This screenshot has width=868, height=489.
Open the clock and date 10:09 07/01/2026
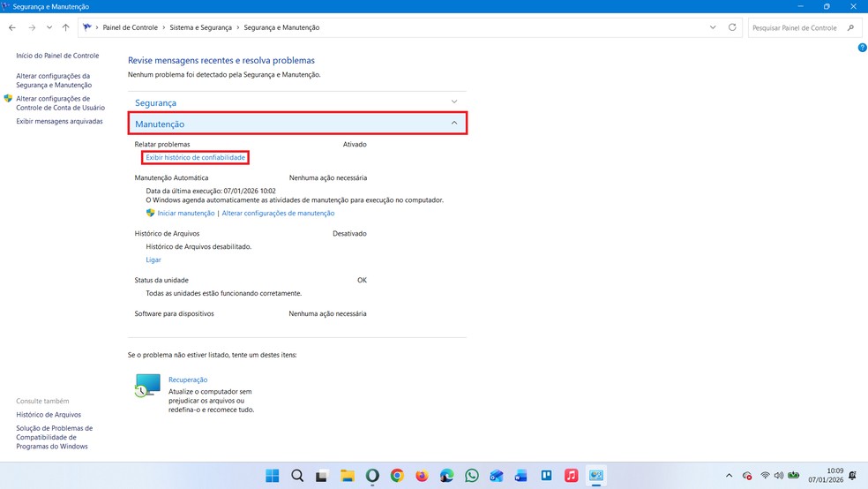coord(826,475)
